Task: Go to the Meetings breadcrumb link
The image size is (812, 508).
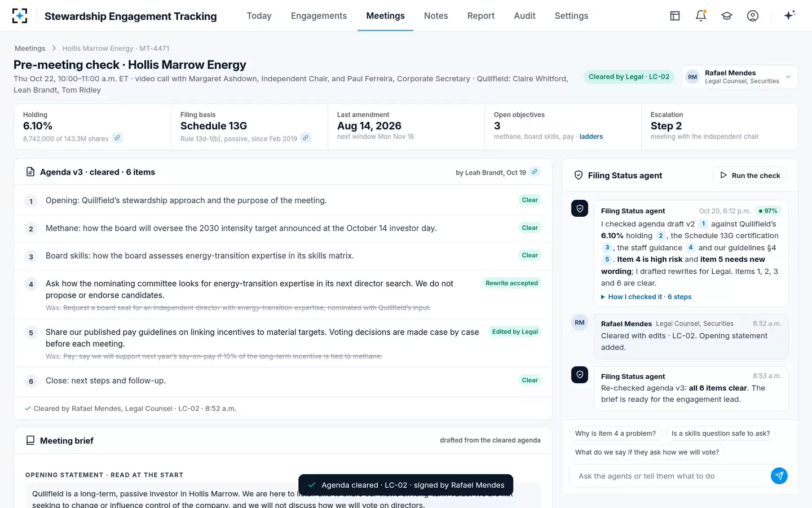Action: click(x=30, y=49)
